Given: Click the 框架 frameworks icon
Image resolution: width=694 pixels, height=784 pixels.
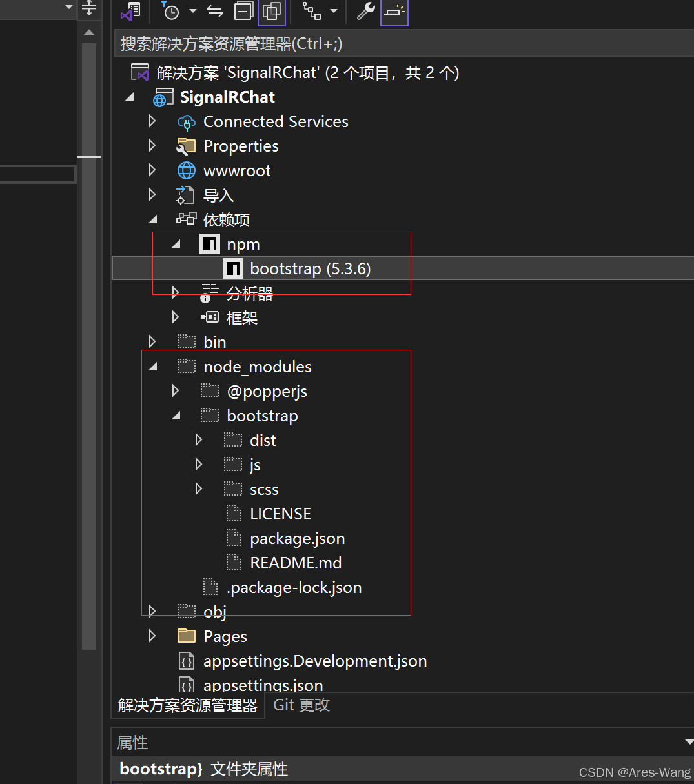Looking at the screenshot, I should point(209,317).
